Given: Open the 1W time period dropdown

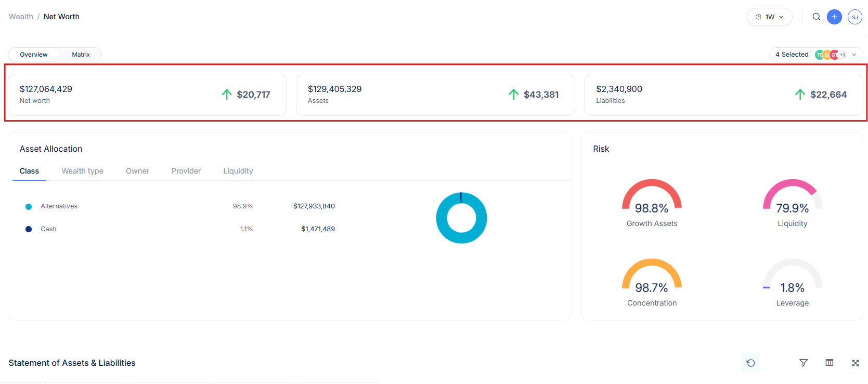Looking at the screenshot, I should pos(769,17).
